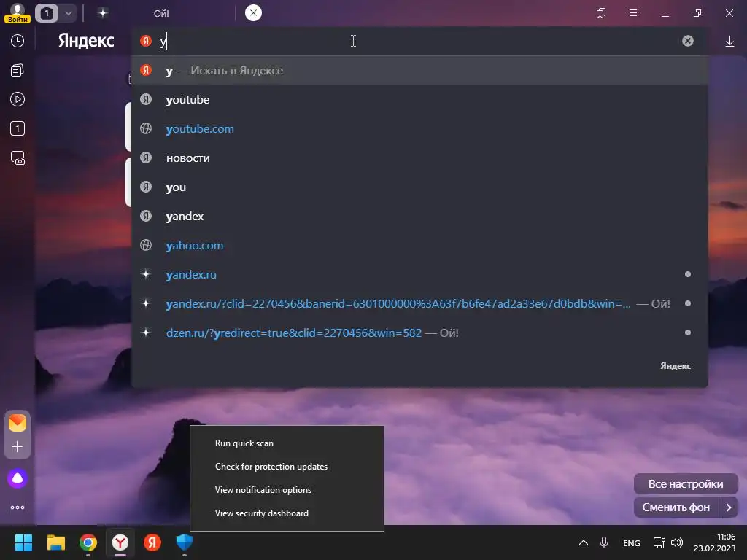Open the Yandex Mail sidebar icon
This screenshot has height=560, width=747.
[x=18, y=423]
